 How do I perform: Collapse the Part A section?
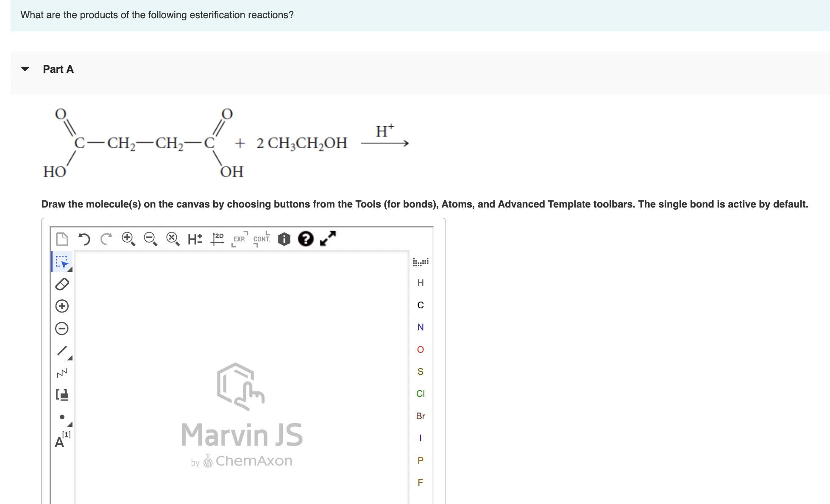pos(25,69)
